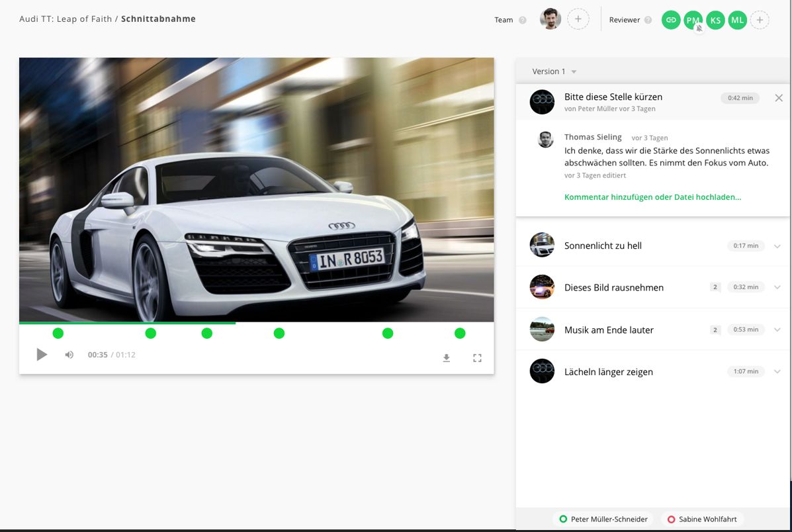This screenshot has height=532, width=792.
Task: Open fullscreen video mode
Action: (477, 358)
